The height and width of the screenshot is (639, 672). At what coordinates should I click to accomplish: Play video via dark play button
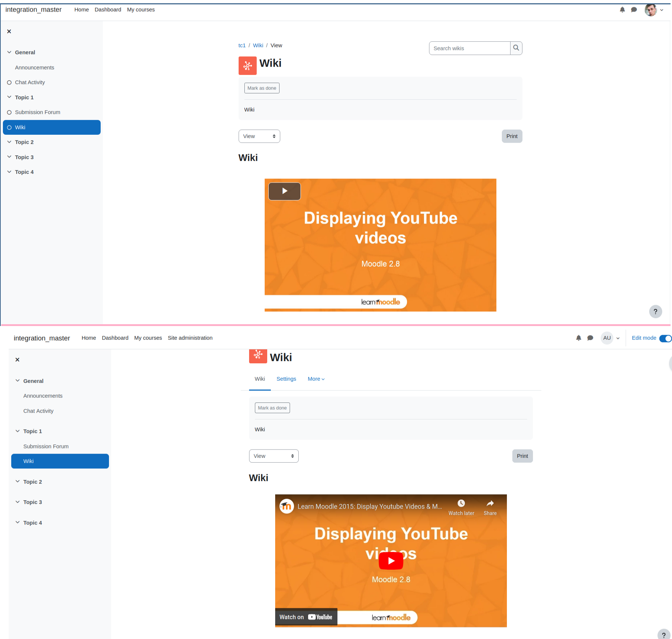(285, 191)
